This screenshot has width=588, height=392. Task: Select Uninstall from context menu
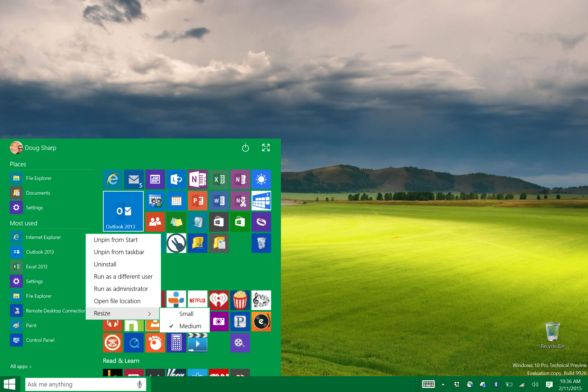point(123,264)
